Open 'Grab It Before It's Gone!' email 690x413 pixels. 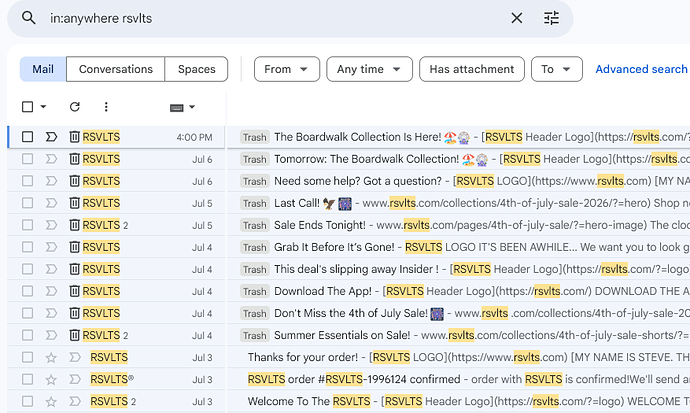334,247
